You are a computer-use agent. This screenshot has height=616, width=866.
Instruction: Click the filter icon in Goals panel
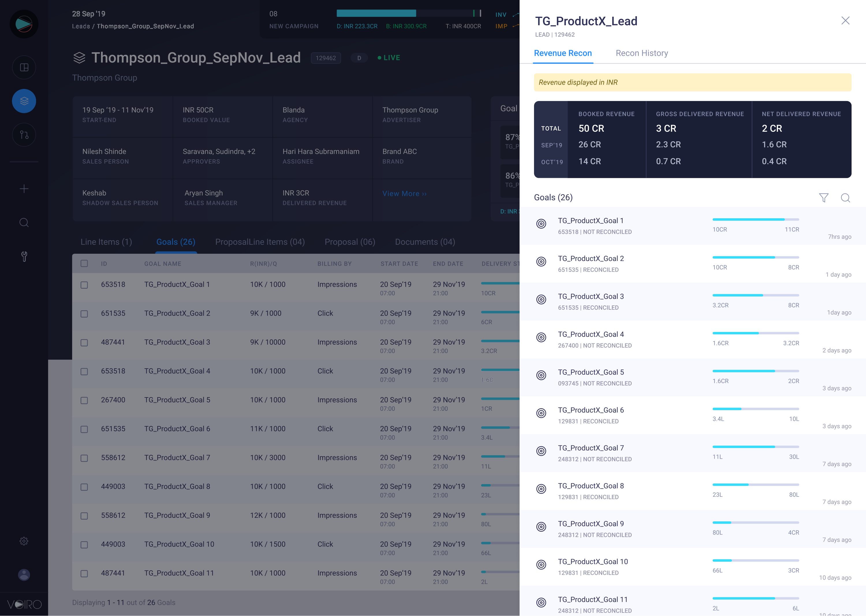click(823, 198)
